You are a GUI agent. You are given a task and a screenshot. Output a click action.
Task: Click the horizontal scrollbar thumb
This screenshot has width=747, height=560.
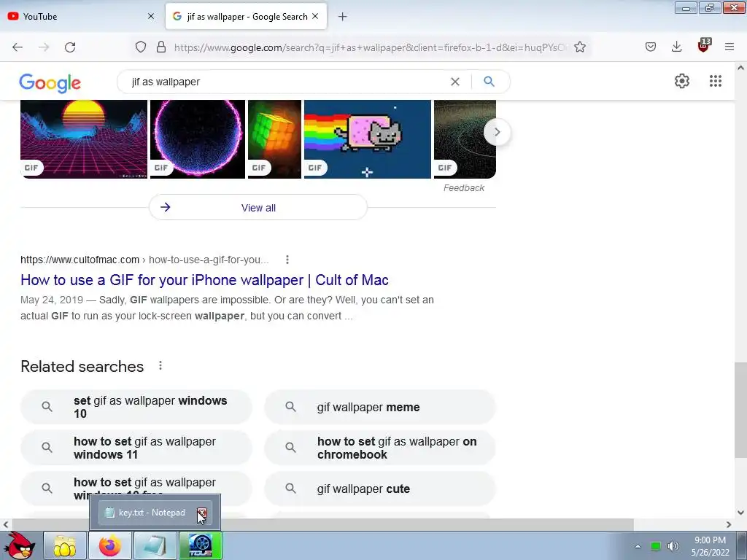[x=323, y=524]
